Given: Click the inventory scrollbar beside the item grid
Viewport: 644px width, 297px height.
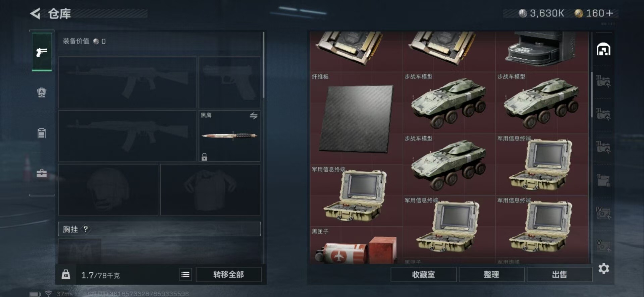Looking at the screenshot, I should (x=591, y=95).
